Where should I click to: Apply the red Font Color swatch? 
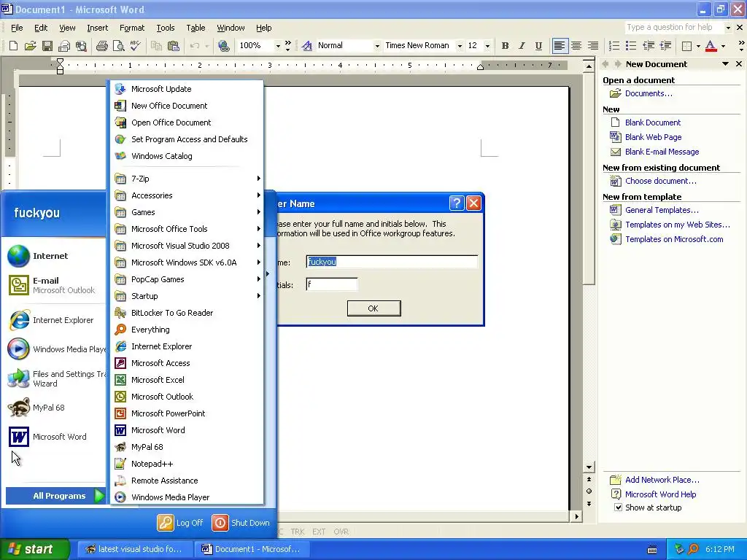pos(711,46)
